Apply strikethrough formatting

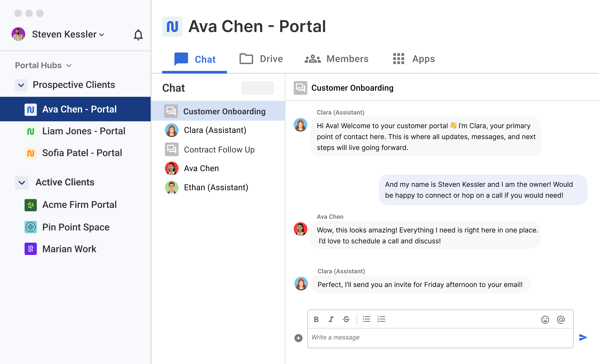(346, 319)
